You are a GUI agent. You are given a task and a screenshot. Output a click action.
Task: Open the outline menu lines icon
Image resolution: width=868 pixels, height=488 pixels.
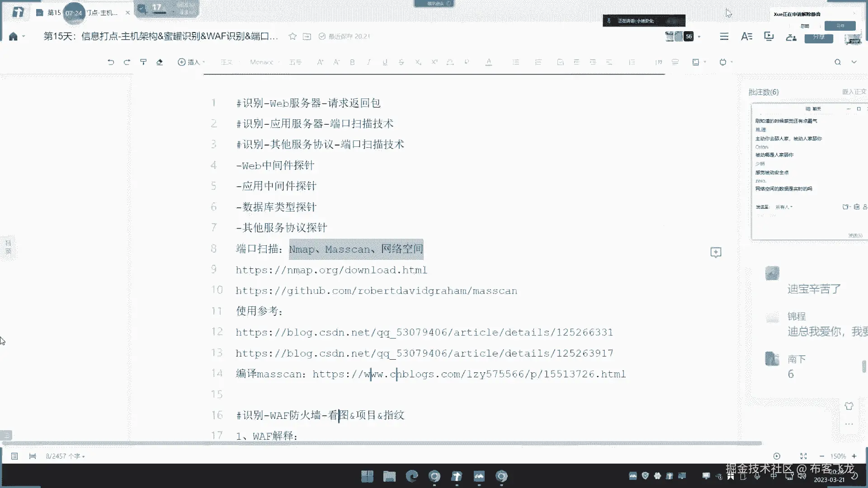724,37
